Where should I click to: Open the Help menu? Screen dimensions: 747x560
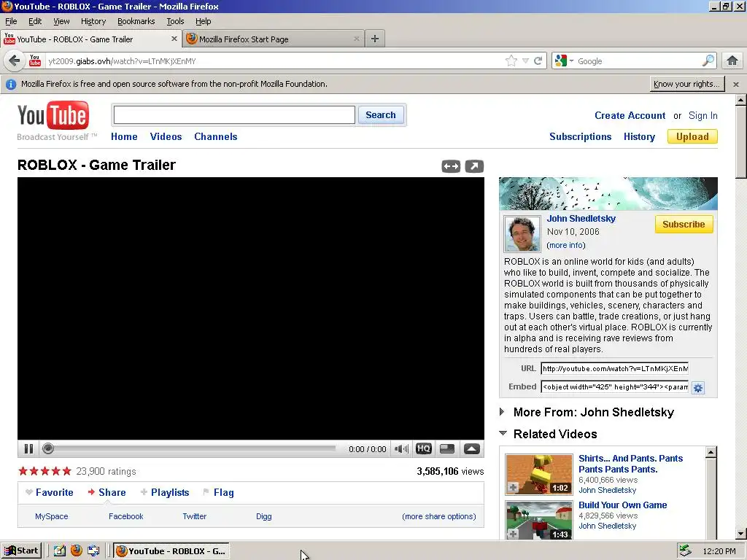(203, 21)
